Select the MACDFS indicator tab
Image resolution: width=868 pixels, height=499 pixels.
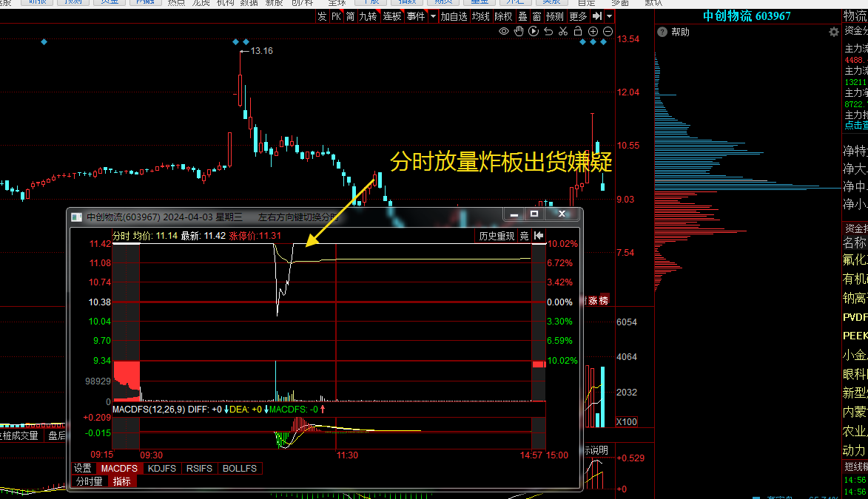tap(119, 469)
